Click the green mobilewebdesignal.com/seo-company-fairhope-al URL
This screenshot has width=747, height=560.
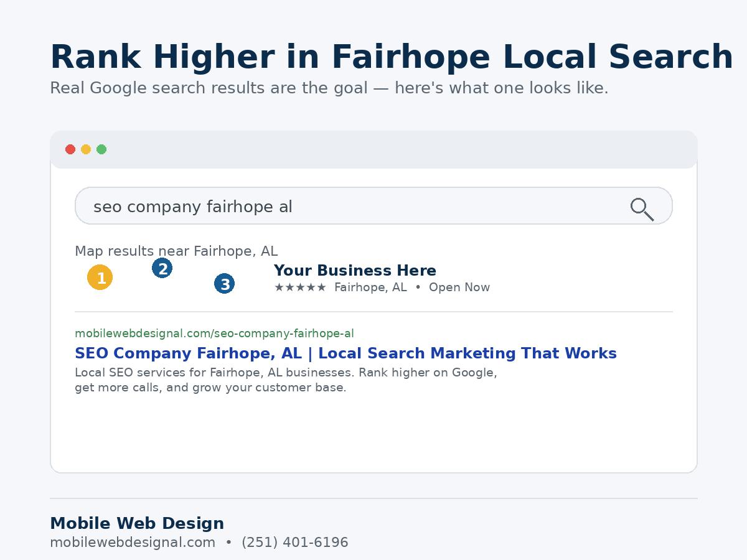214,334
